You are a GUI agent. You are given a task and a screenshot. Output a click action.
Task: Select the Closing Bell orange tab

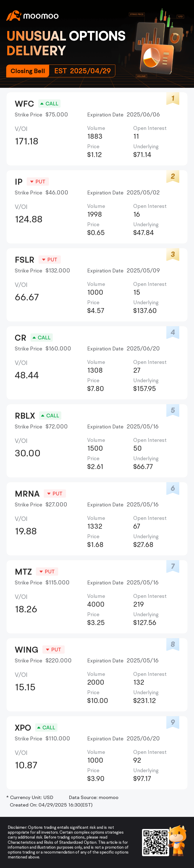click(28, 71)
